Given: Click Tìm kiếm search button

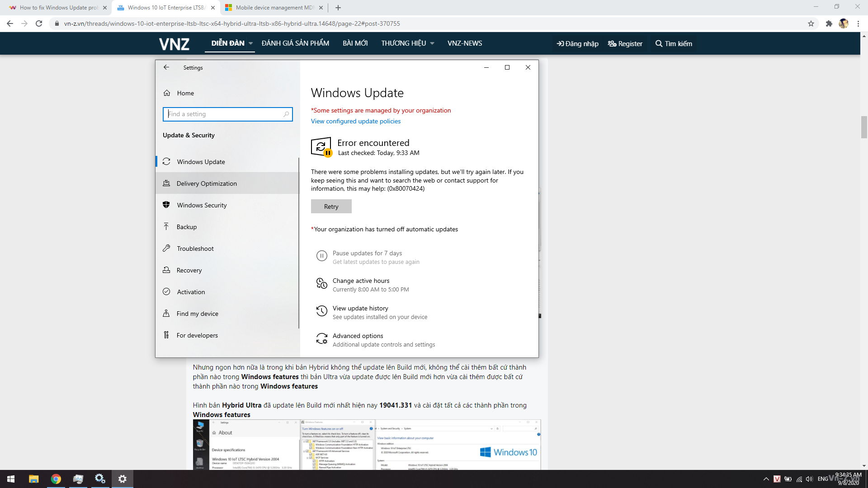Looking at the screenshot, I should pos(674,43).
